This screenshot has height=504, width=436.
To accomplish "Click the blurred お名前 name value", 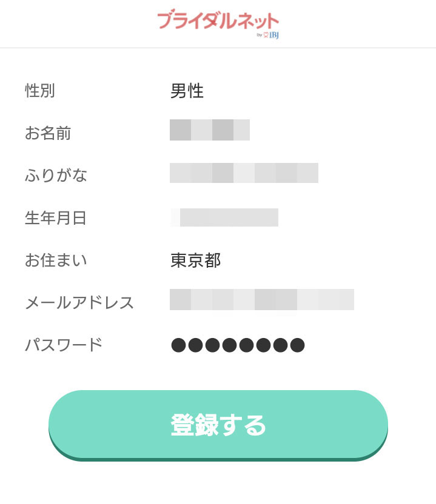I will tap(210, 130).
